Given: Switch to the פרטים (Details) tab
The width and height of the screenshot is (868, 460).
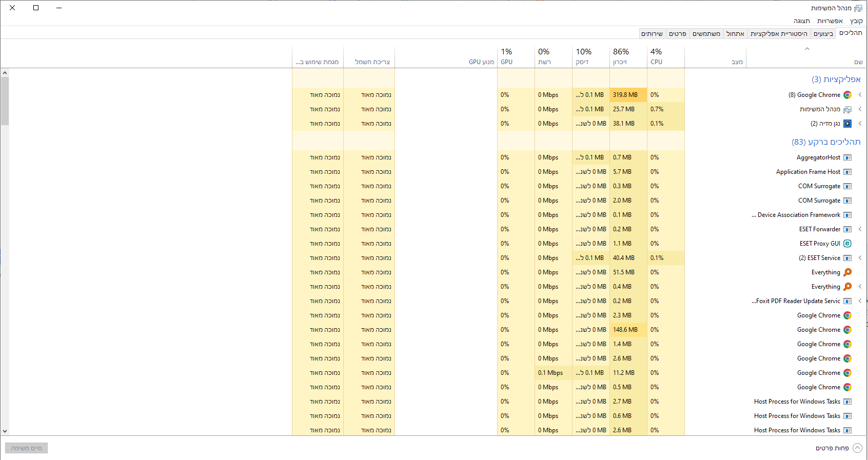Looking at the screenshot, I should click(678, 34).
